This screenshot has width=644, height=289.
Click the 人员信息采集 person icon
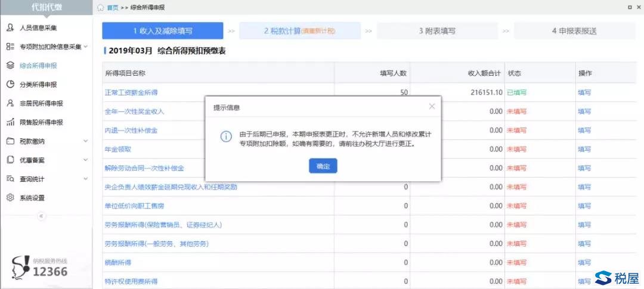tap(10, 27)
